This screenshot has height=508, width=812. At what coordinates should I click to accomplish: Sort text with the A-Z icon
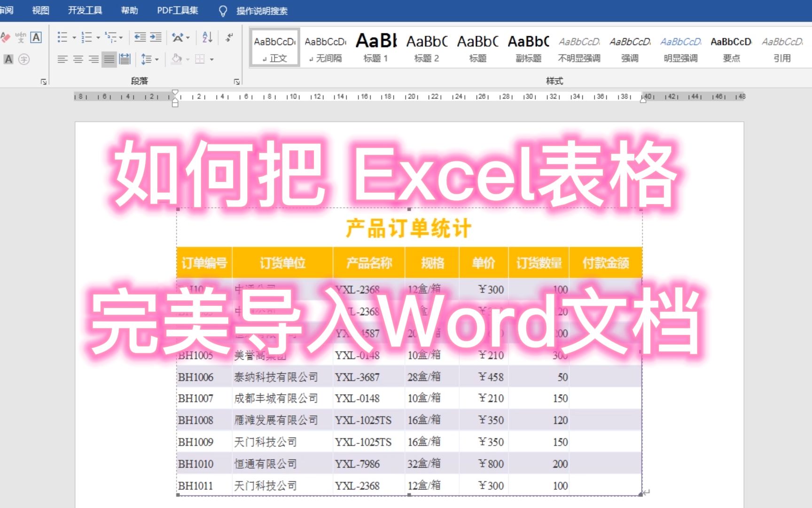tap(207, 37)
